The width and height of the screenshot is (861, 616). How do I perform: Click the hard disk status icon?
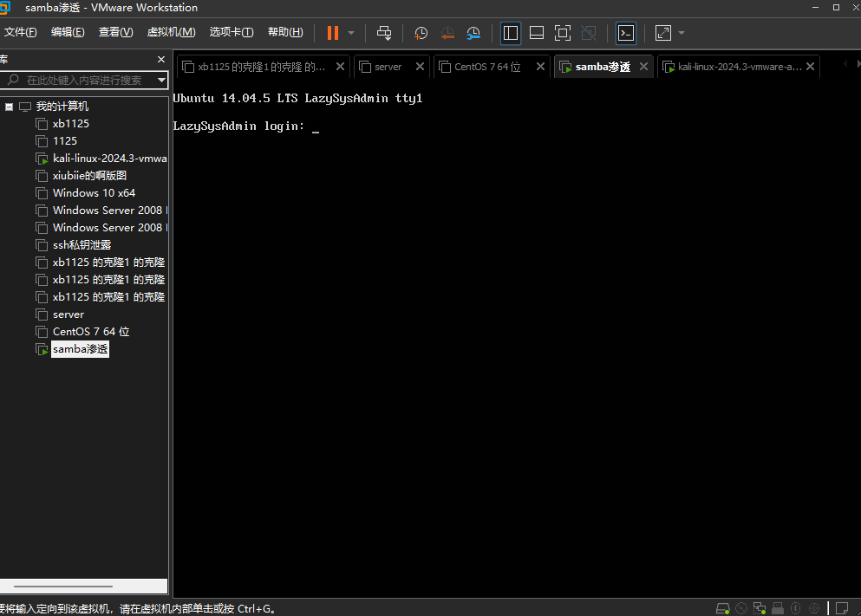pyautogui.click(x=722, y=608)
